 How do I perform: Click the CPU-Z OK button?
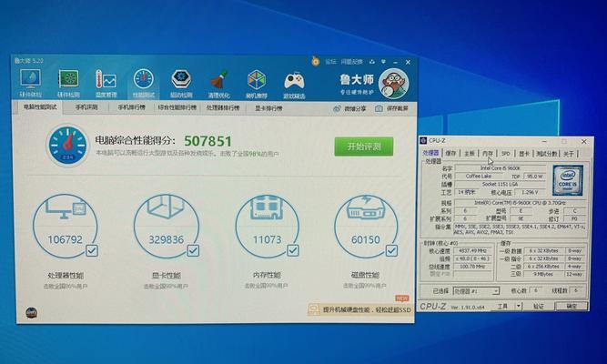(x=572, y=307)
